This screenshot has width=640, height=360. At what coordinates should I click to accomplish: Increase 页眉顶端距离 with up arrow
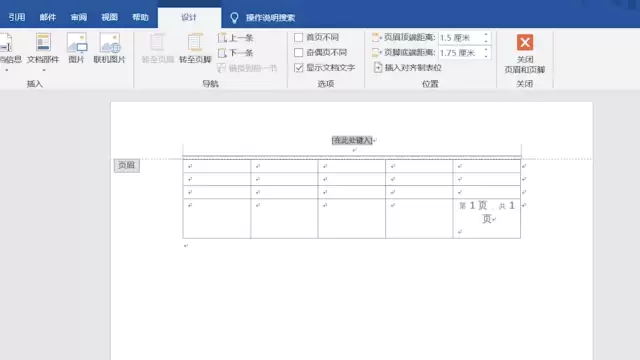486,35
